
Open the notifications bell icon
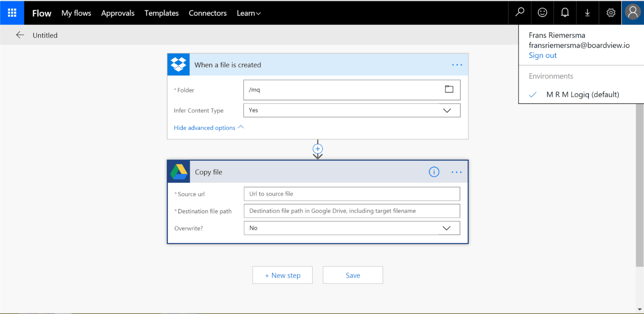coord(565,12)
